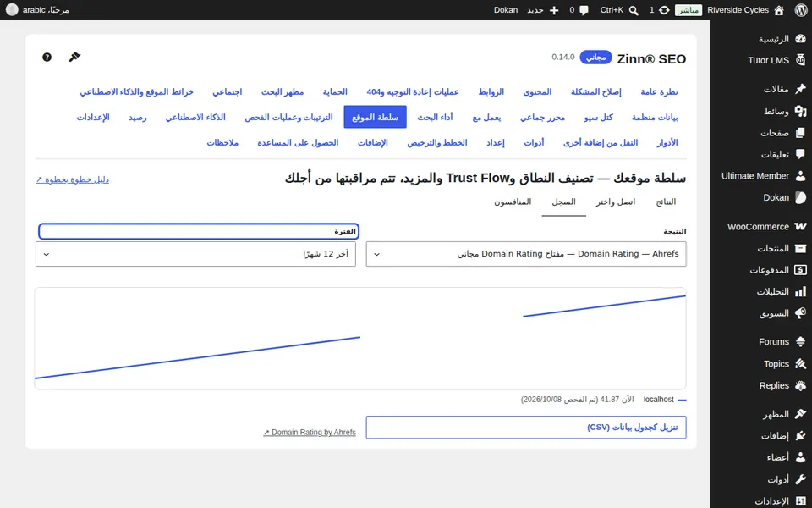The image size is (812, 508).
Task: Open posts مقالات pushpin icon
Action: [x=801, y=89]
